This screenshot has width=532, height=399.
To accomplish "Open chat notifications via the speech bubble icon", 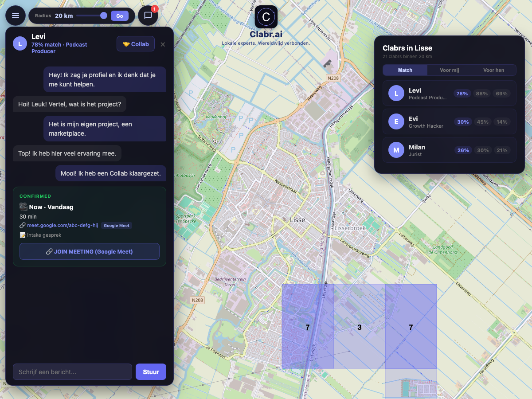I will click(148, 16).
